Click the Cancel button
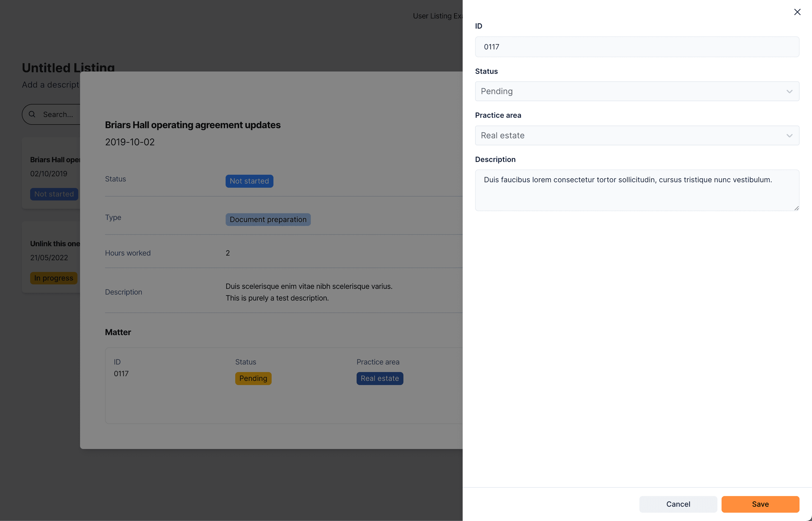 tap(678, 504)
